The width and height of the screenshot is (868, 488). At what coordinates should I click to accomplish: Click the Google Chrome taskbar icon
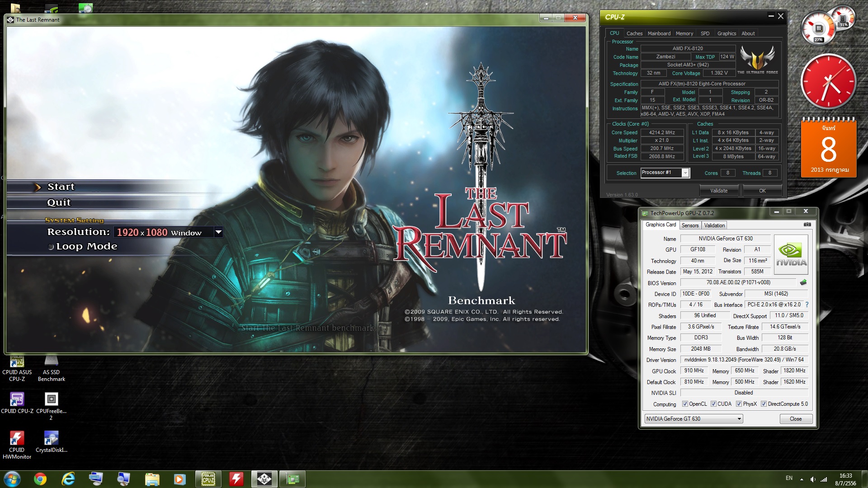40,479
